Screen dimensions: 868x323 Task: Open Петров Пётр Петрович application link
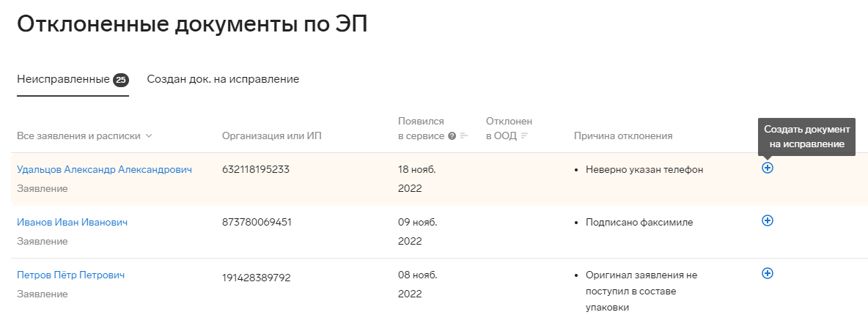pyautogui.click(x=70, y=275)
